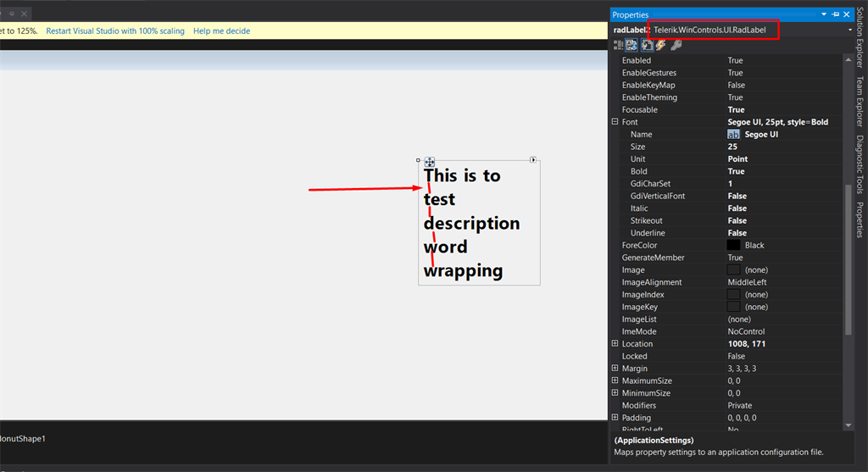The image size is (868, 472).
Task: Open the Team Explorer side tab
Action: click(x=860, y=101)
